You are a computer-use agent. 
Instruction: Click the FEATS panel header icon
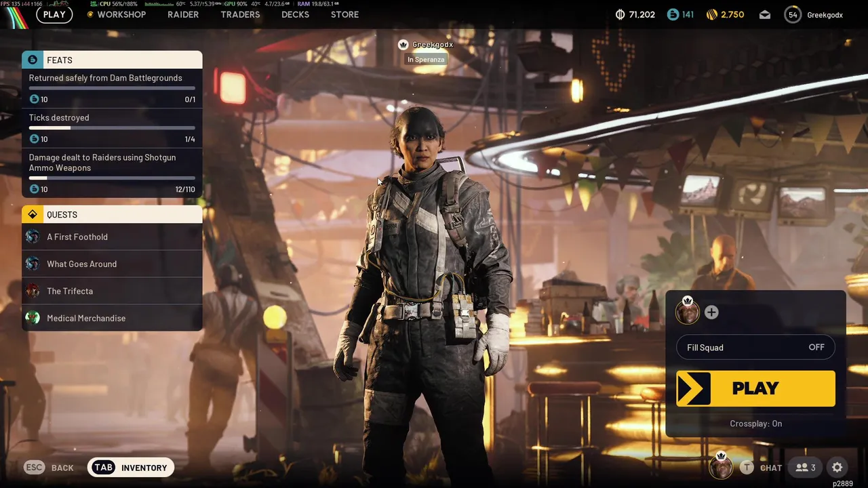(32, 60)
